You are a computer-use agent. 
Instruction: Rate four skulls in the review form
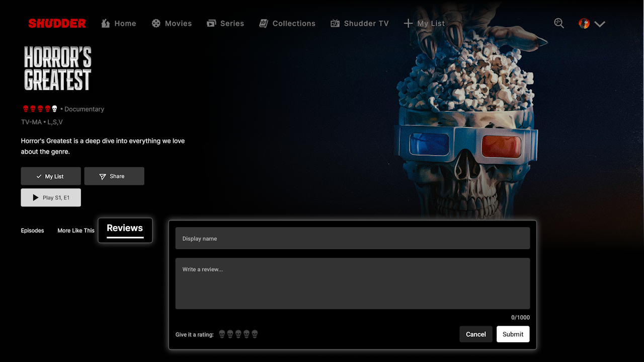point(247,334)
